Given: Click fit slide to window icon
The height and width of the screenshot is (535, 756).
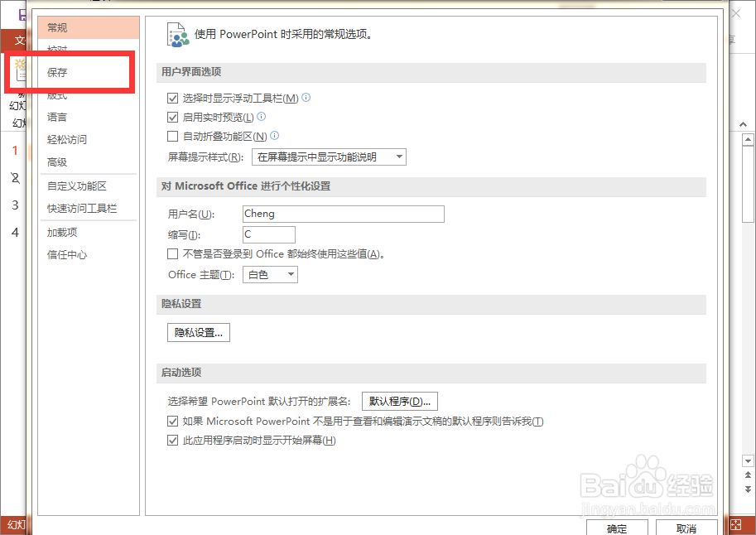Looking at the screenshot, I should (736, 524).
